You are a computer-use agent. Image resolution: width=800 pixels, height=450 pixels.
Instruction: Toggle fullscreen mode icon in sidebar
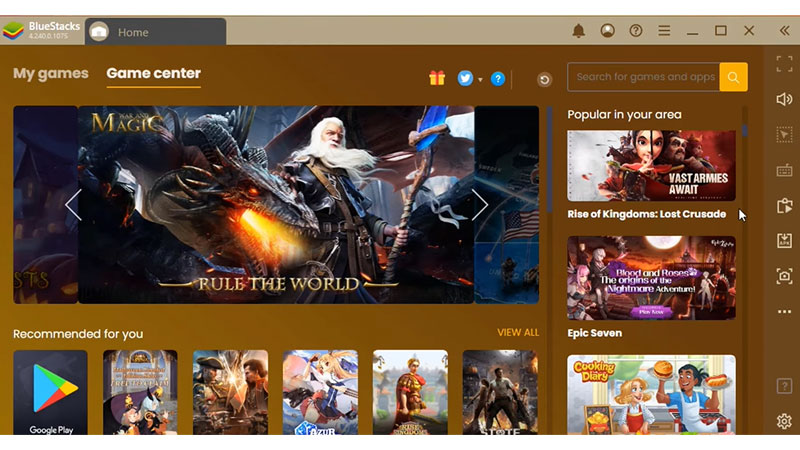[784, 64]
